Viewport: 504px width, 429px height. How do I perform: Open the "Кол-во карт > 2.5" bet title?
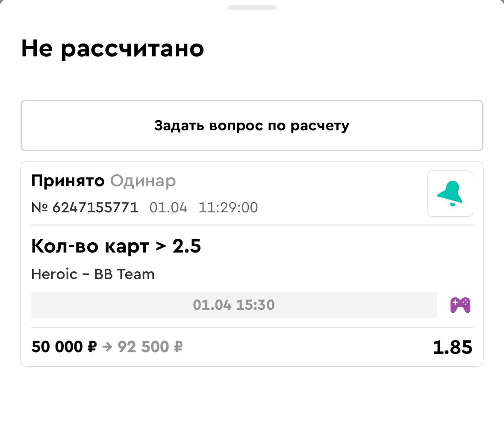[116, 246]
